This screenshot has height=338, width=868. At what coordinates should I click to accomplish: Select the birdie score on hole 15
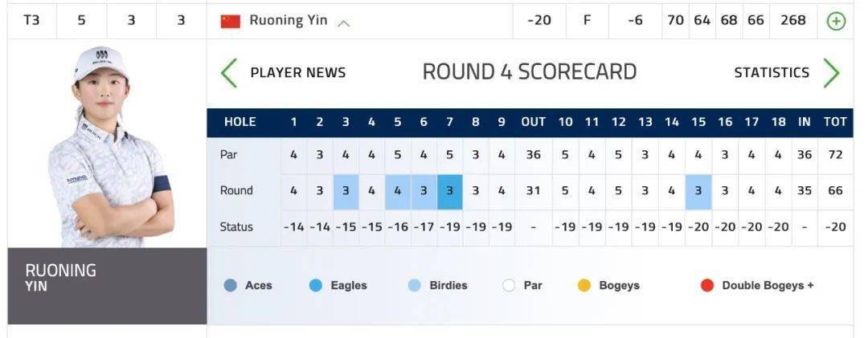pos(698,191)
